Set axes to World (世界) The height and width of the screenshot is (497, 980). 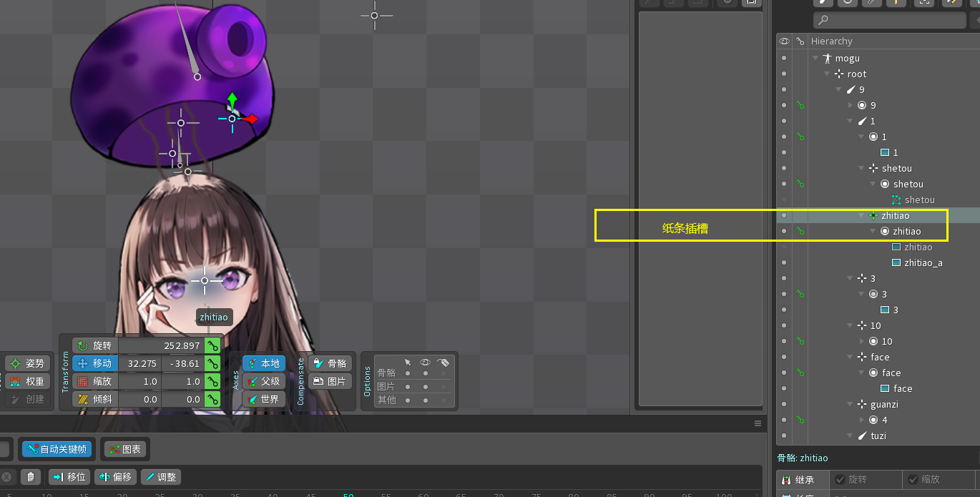263,399
